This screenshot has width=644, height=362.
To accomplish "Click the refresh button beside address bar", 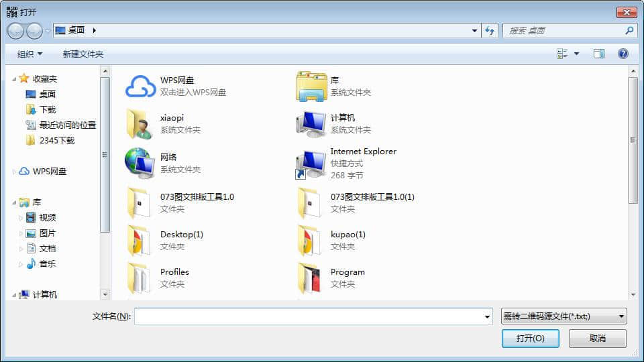I will (490, 30).
